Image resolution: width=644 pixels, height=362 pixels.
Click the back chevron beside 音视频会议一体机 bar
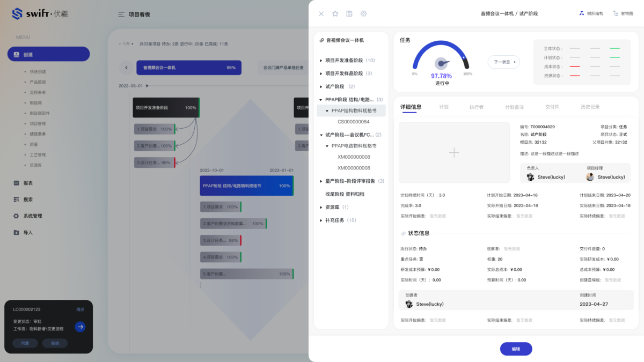[x=126, y=68]
